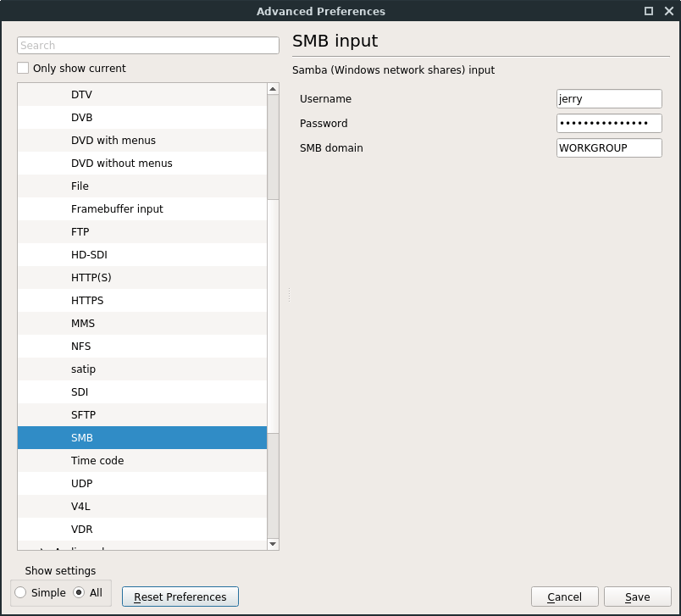681x616 pixels.
Task: Click the SMB domain input field
Action: 609,147
